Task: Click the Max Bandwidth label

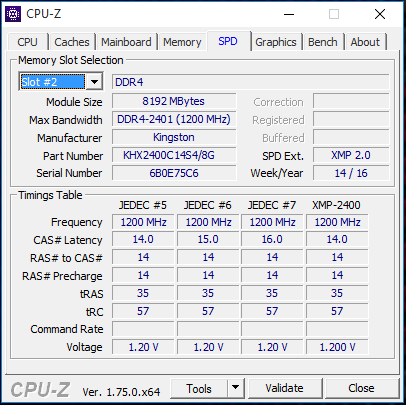Action: [66, 120]
